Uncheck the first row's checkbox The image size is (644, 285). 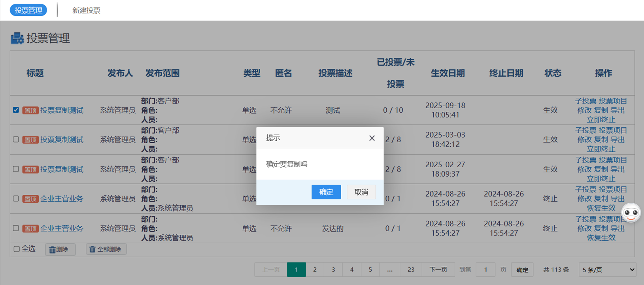tap(16, 110)
